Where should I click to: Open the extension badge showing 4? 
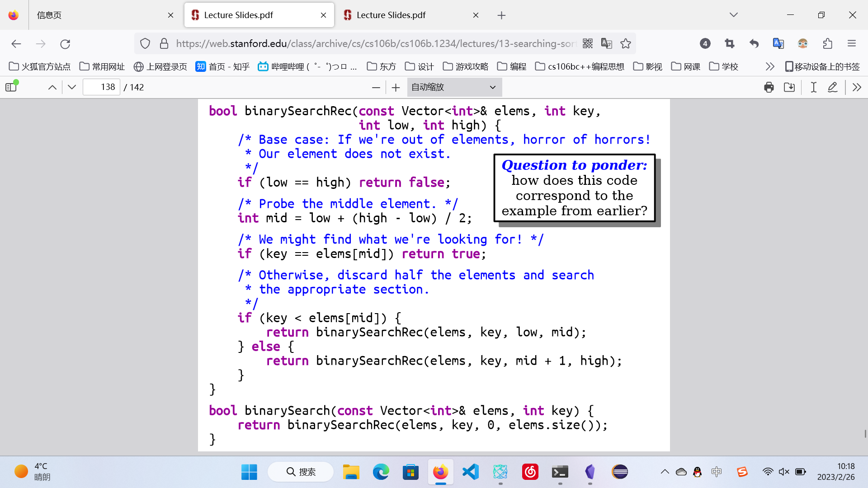pyautogui.click(x=705, y=43)
